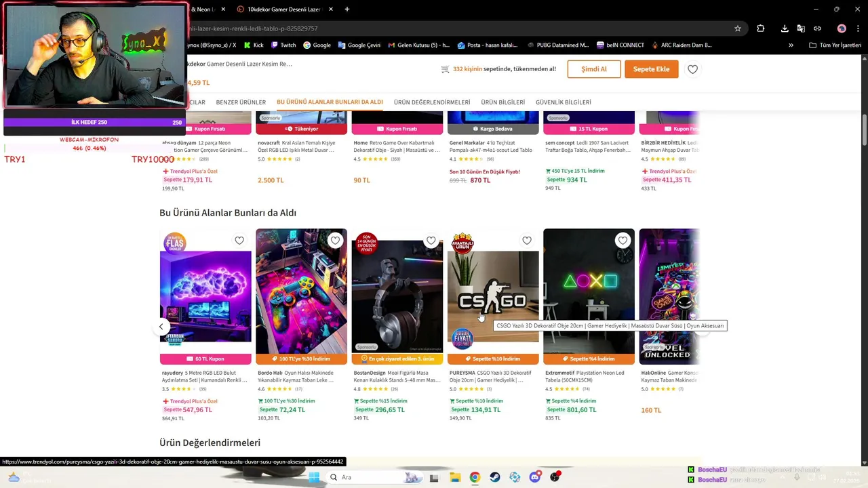Screen dimensions: 868x488
Task: Select BU ÜRÜNÜ ALANLAR BUNLARI DA ALDI tab
Action: coord(330,102)
